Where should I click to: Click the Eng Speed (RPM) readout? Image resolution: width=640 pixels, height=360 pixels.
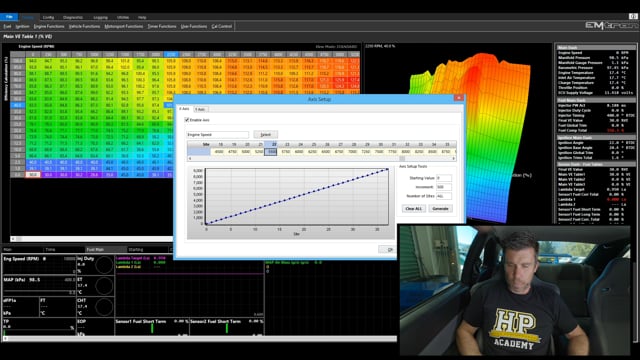[x=39, y=264]
